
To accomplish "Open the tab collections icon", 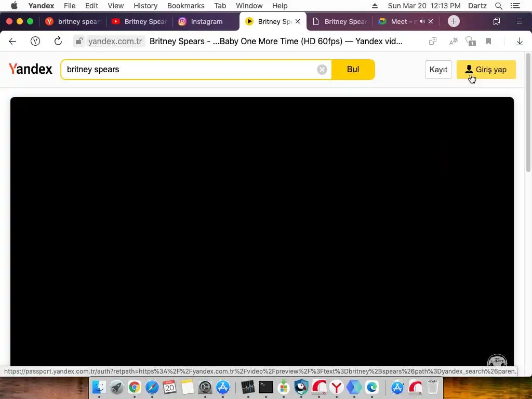I will click(x=496, y=21).
